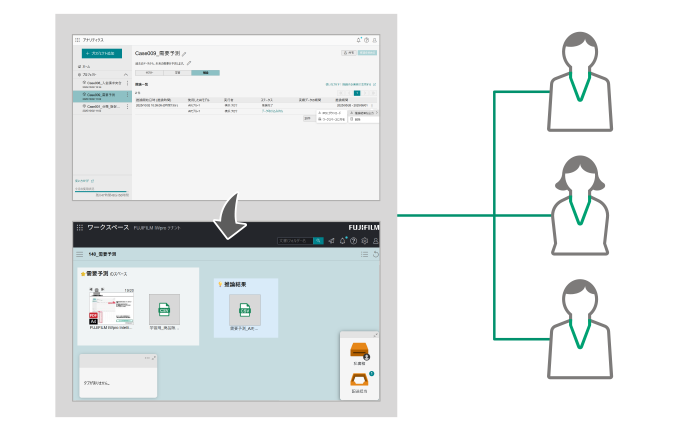Click the document search field in Workspace
This screenshot has height=431, width=686.
click(294, 241)
